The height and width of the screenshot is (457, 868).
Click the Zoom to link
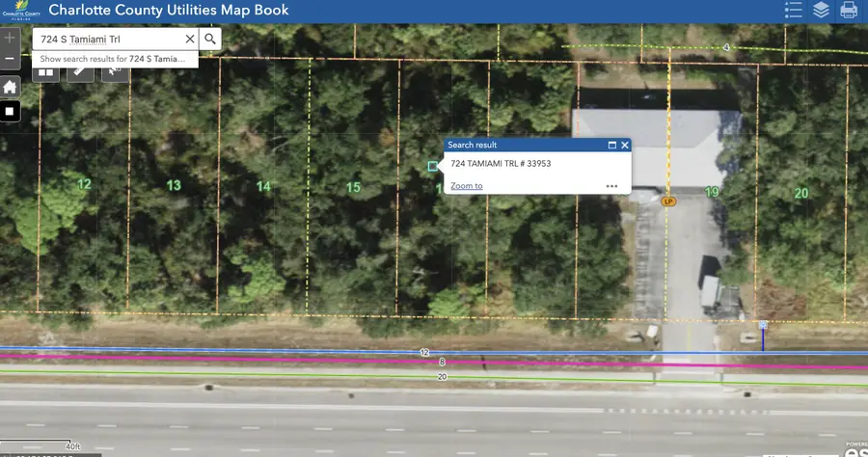pos(467,186)
